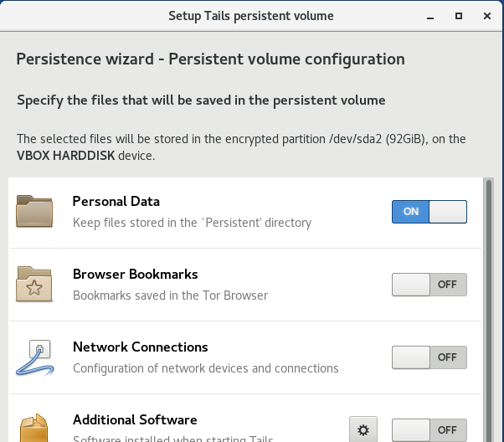
Task: Click the 'Setup Tails persistent volume' title bar
Action: [x=251, y=15]
